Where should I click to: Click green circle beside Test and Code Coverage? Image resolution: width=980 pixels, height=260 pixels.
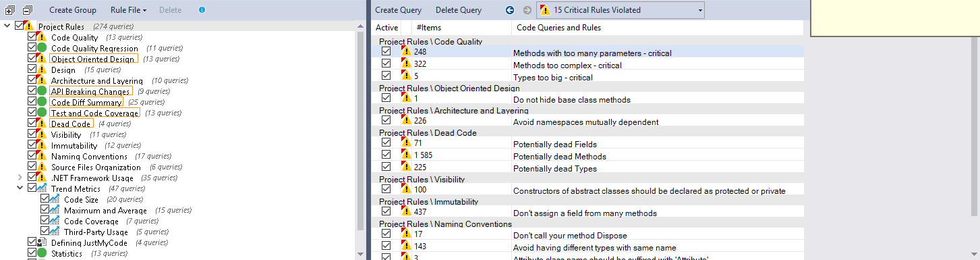(42, 113)
